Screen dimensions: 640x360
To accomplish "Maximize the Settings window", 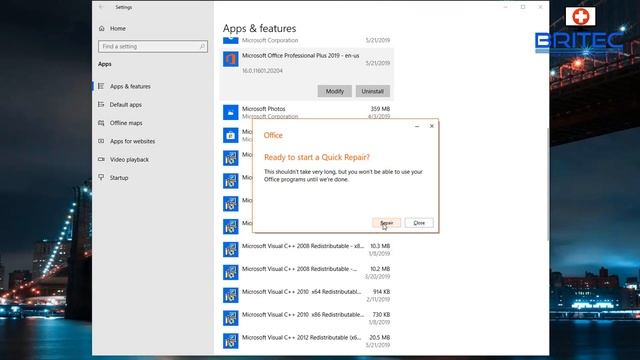I will coord(523,7).
